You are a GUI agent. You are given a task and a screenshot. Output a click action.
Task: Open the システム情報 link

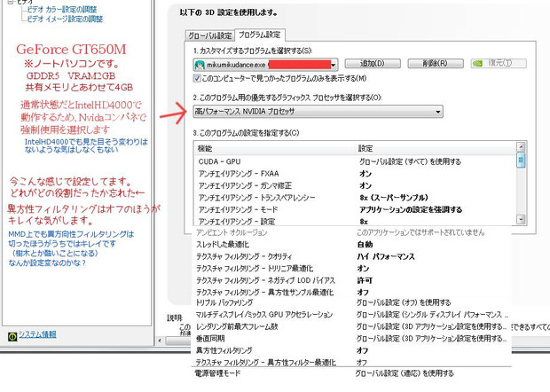37,334
